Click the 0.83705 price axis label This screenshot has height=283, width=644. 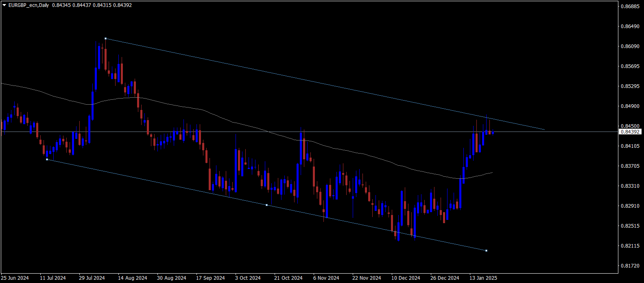coord(630,166)
